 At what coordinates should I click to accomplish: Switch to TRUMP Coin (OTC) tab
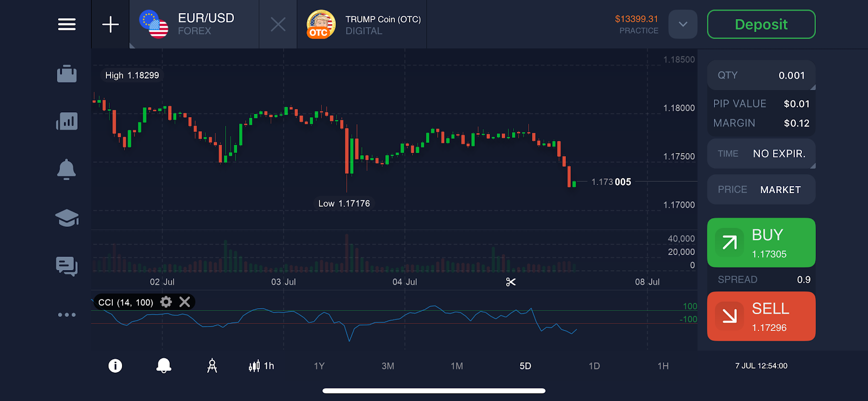coord(362,24)
